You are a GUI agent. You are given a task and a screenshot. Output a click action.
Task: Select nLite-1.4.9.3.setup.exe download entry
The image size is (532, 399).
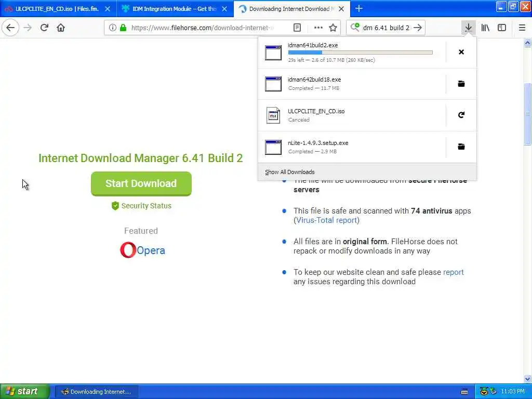click(352, 147)
